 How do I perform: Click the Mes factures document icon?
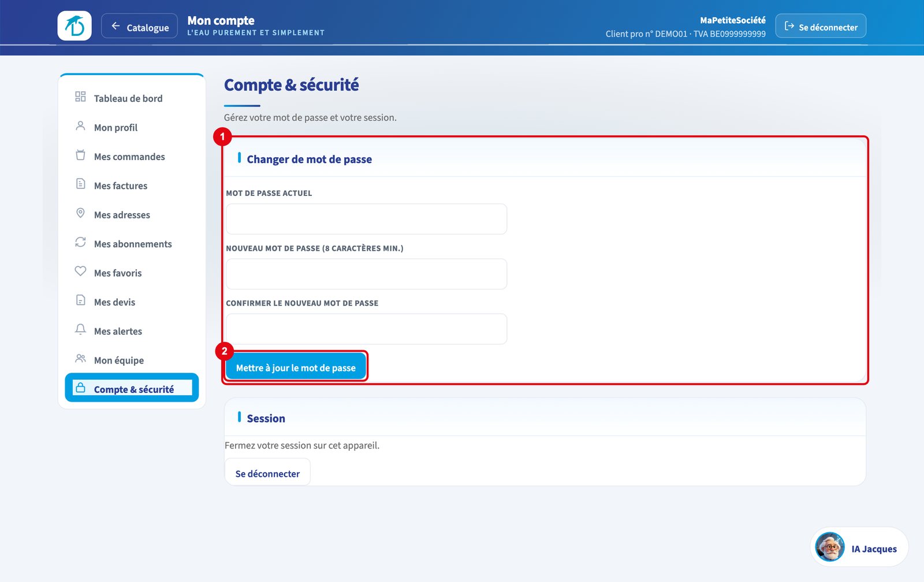click(x=80, y=184)
